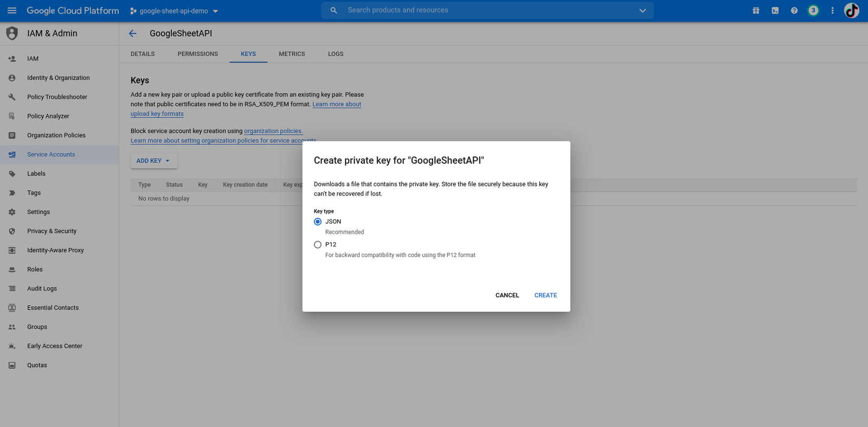Screen dimensions: 868x427
Task: Click the Identity-Aware Proxy icon
Action: tap(12, 251)
